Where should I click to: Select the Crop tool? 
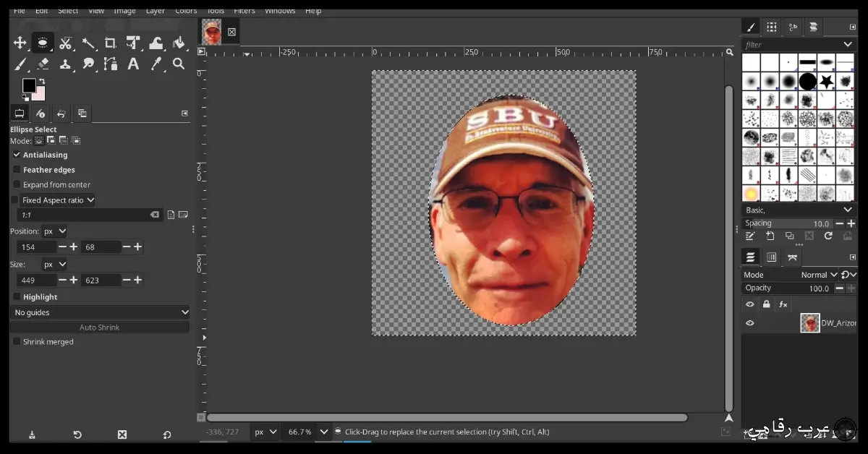(x=111, y=43)
